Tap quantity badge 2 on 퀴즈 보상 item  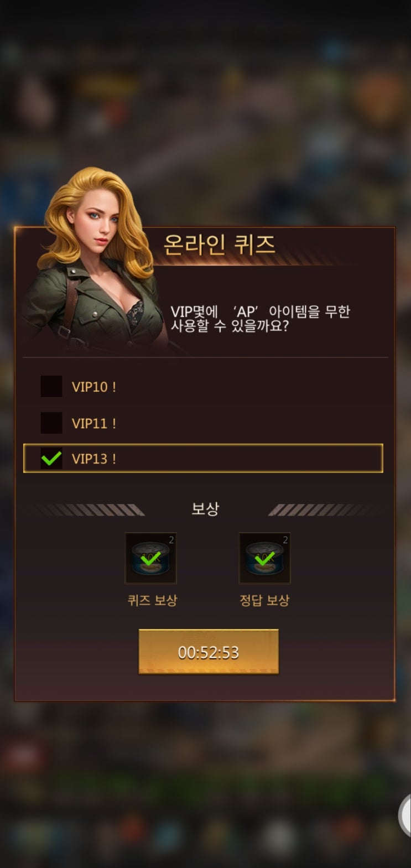tap(171, 540)
